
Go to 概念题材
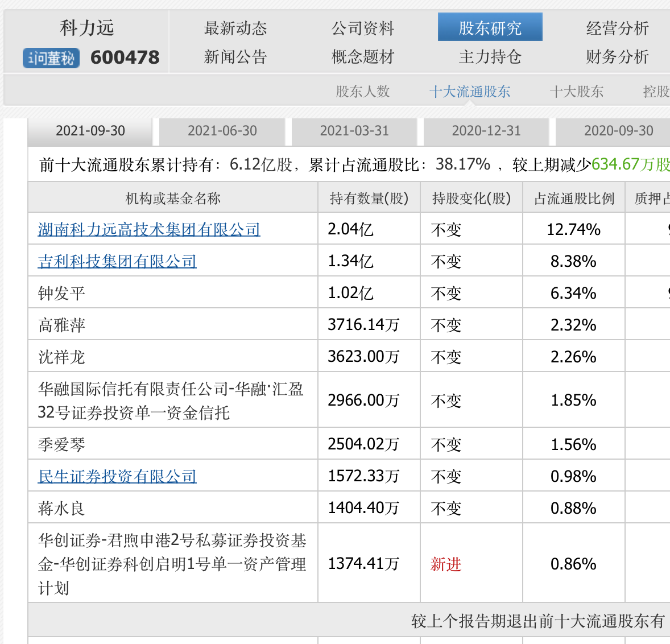click(x=363, y=56)
